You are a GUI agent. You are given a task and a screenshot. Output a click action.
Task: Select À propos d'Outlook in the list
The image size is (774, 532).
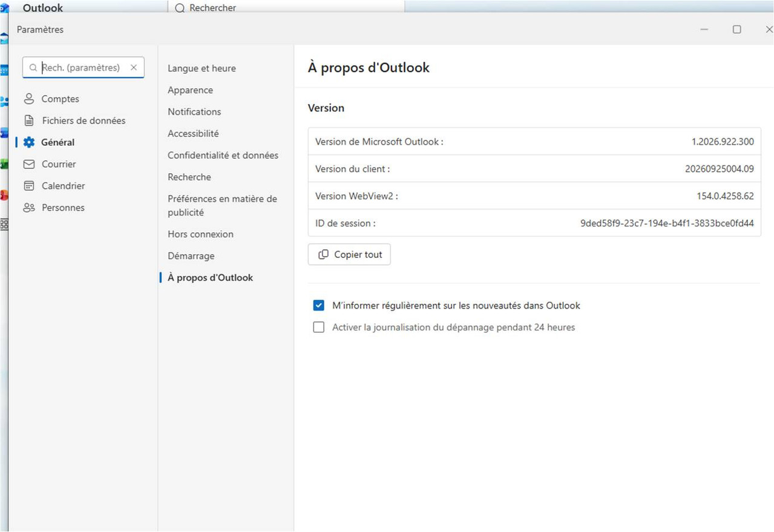coord(210,278)
